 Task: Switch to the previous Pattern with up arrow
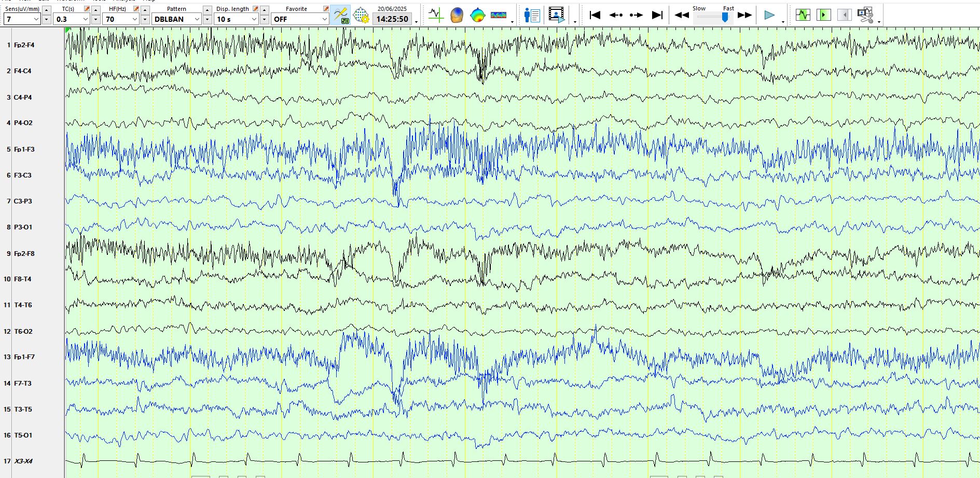[207, 10]
